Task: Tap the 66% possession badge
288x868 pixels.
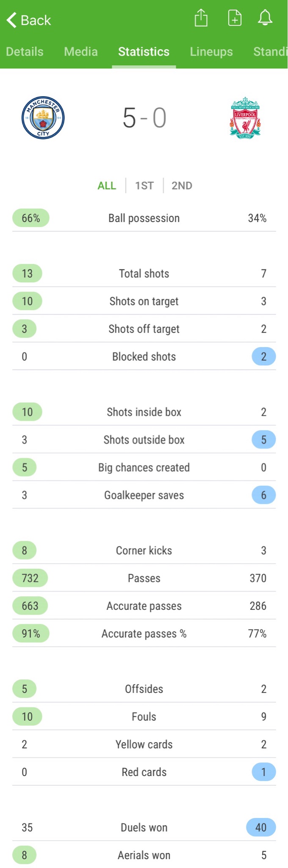Action: tap(31, 218)
